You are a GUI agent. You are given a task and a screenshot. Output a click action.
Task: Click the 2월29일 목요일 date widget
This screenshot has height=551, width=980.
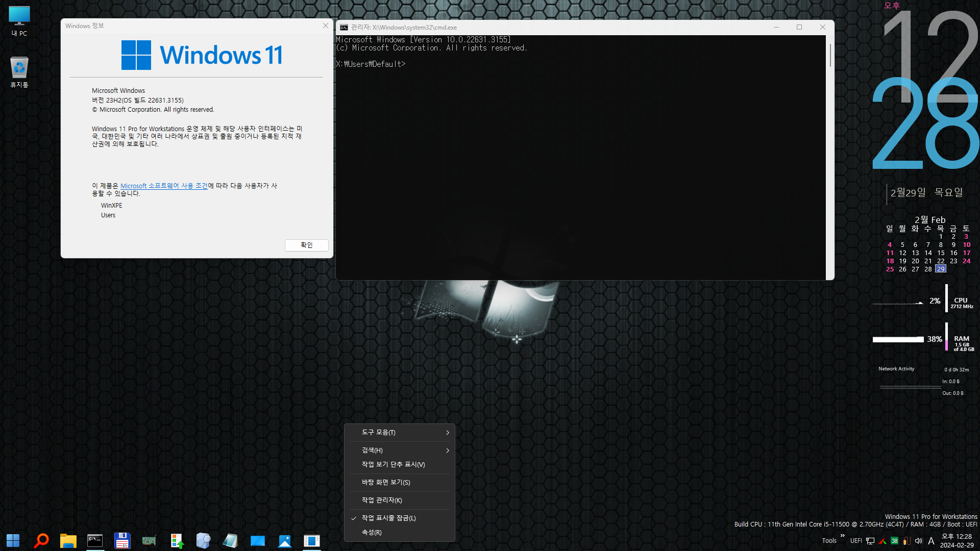[x=926, y=192]
